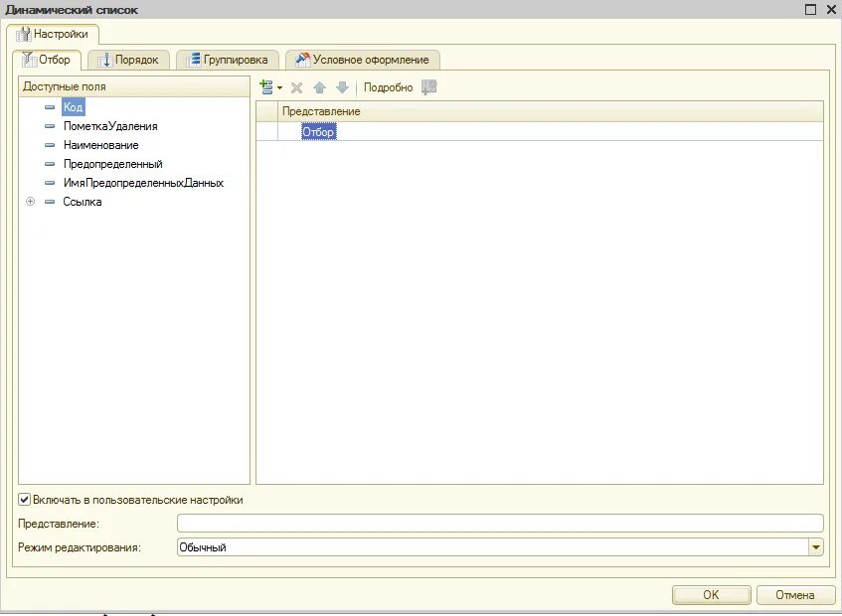Screen dimensions: 842x616
Task: Click the field icon beside Код
Action: pyautogui.click(x=50, y=107)
